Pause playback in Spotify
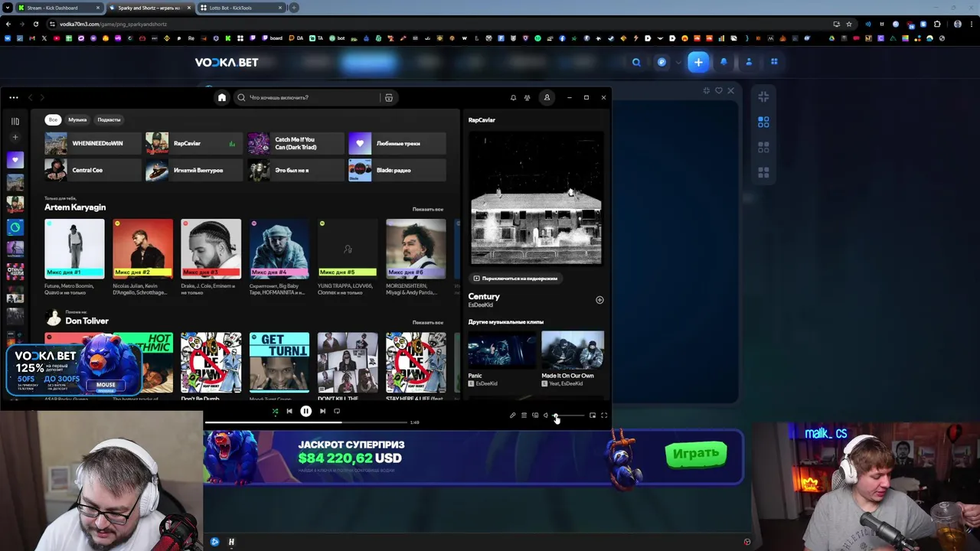 coord(305,411)
